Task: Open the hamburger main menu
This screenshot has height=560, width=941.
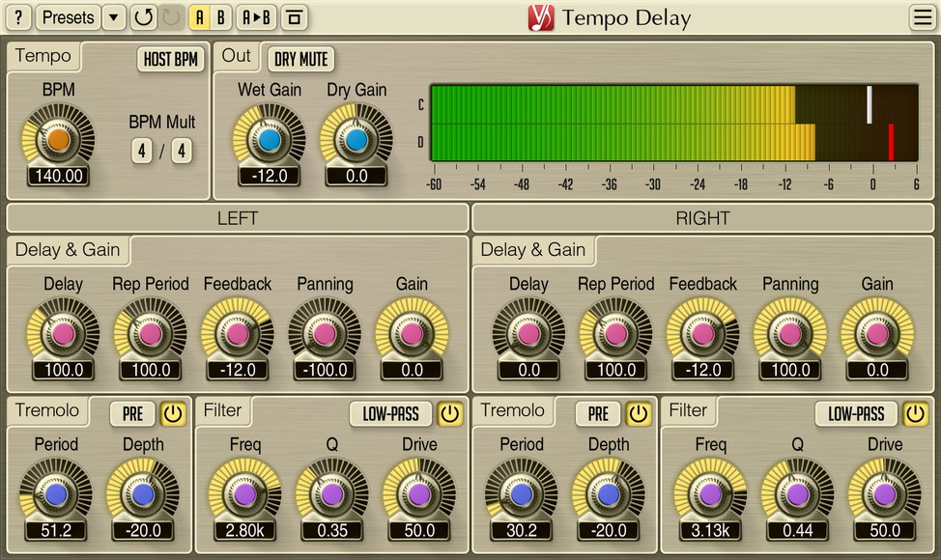Action: click(923, 18)
